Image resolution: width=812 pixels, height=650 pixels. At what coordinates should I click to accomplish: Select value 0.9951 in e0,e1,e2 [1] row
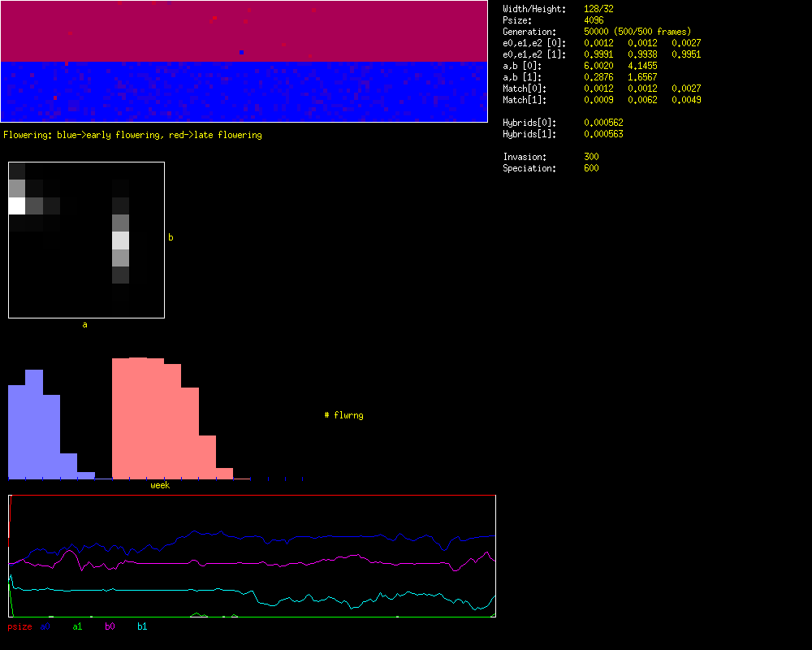tap(686, 55)
